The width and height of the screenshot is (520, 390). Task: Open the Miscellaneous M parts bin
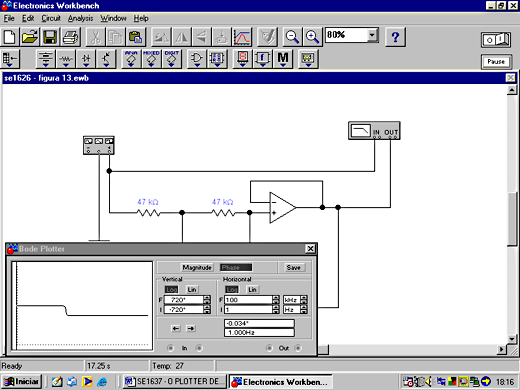pyautogui.click(x=283, y=59)
